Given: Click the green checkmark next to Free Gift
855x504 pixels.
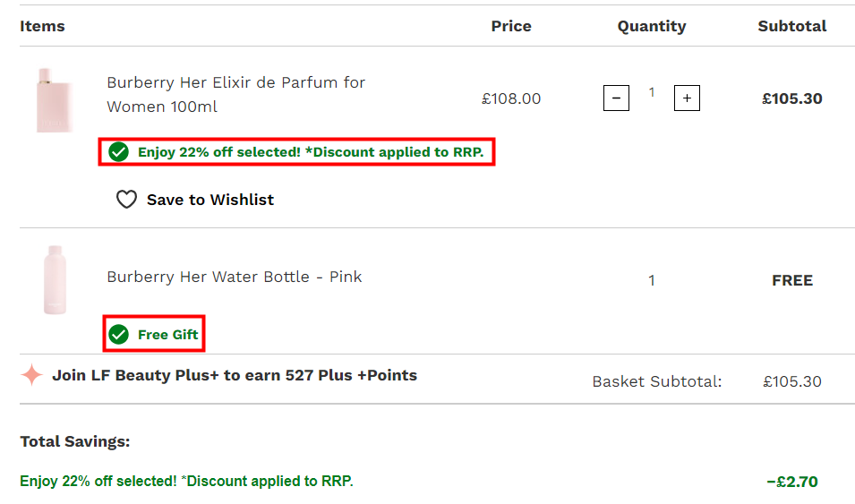Looking at the screenshot, I should pyautogui.click(x=118, y=335).
